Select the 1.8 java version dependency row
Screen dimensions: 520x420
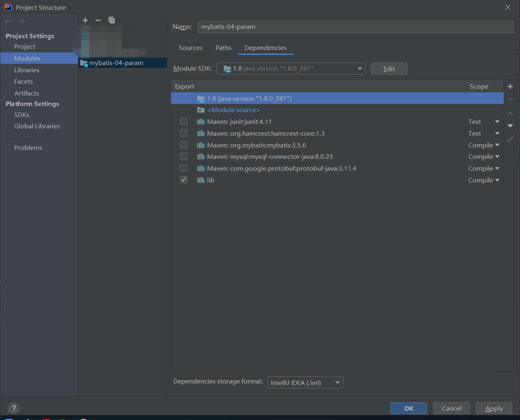(337, 98)
